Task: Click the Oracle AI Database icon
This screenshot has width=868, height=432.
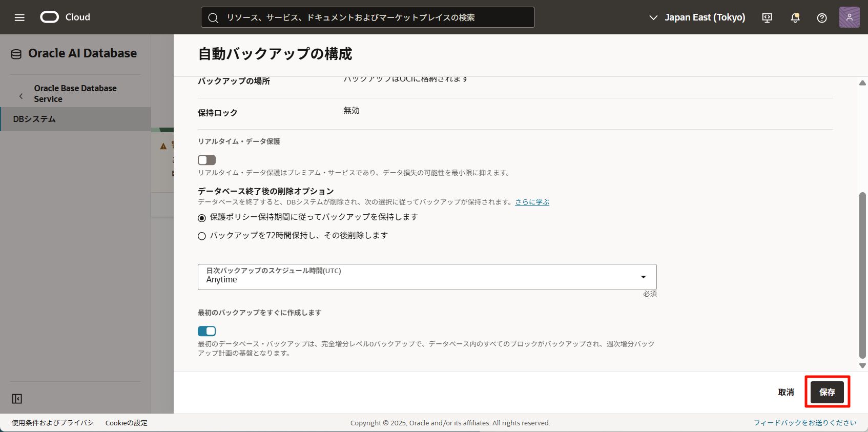Action: pos(16,54)
